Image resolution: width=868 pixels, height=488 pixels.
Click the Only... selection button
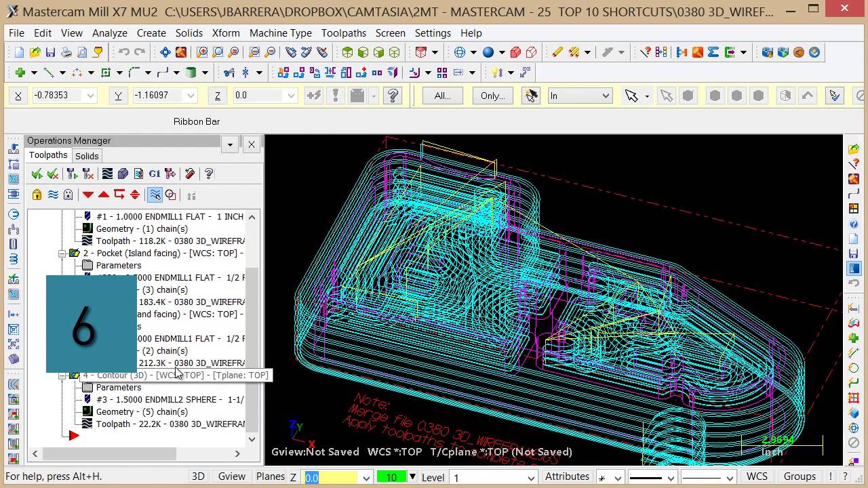click(x=492, y=96)
